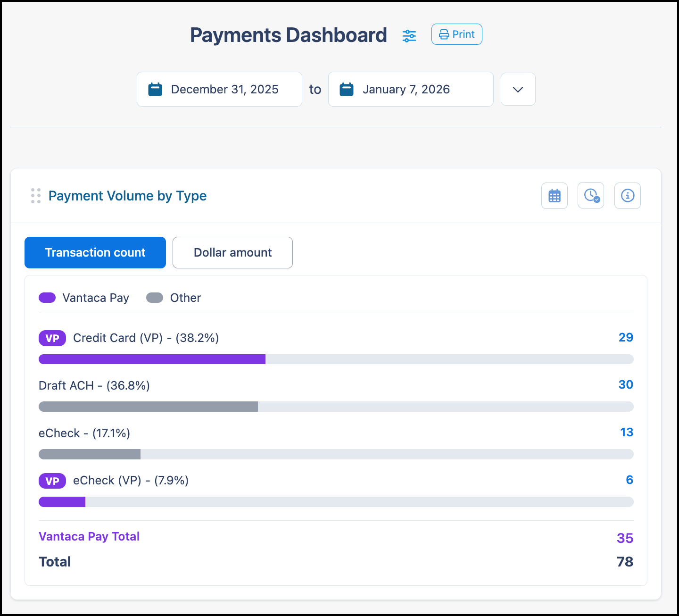Click the clock with checkmark icon
Viewport: 679px width, 616px height.
coord(591,195)
